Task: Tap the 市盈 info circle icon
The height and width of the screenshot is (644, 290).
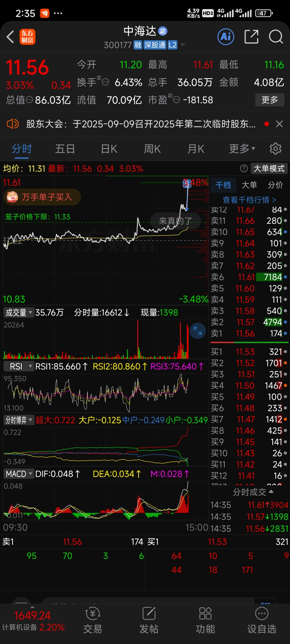Action: coord(176,99)
